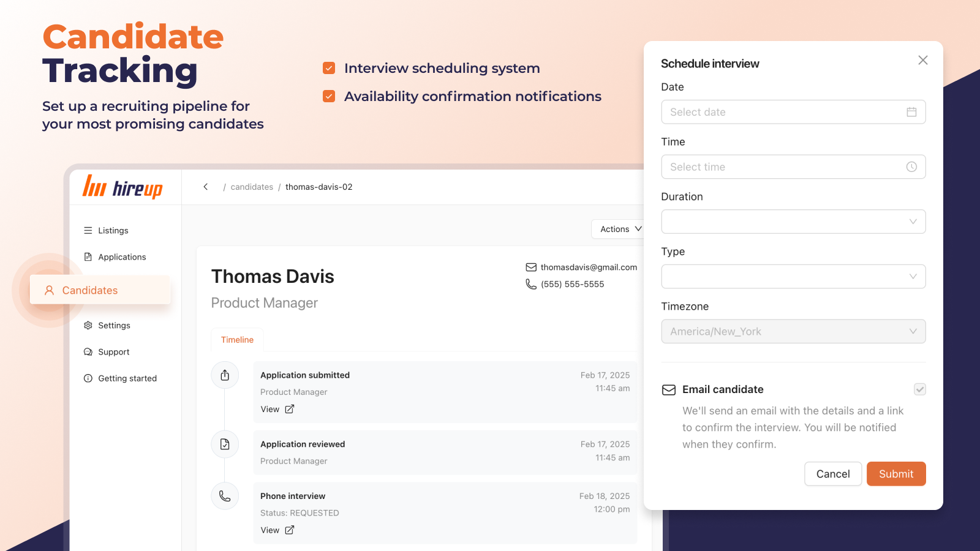Cancel the schedule interview dialog
This screenshot has height=551, width=980.
pyautogui.click(x=832, y=474)
